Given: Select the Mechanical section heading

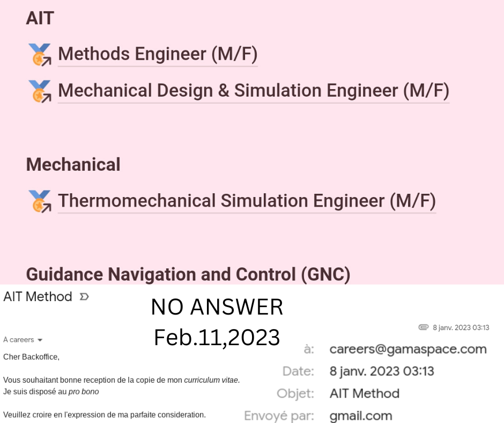Looking at the screenshot, I should (x=73, y=164).
